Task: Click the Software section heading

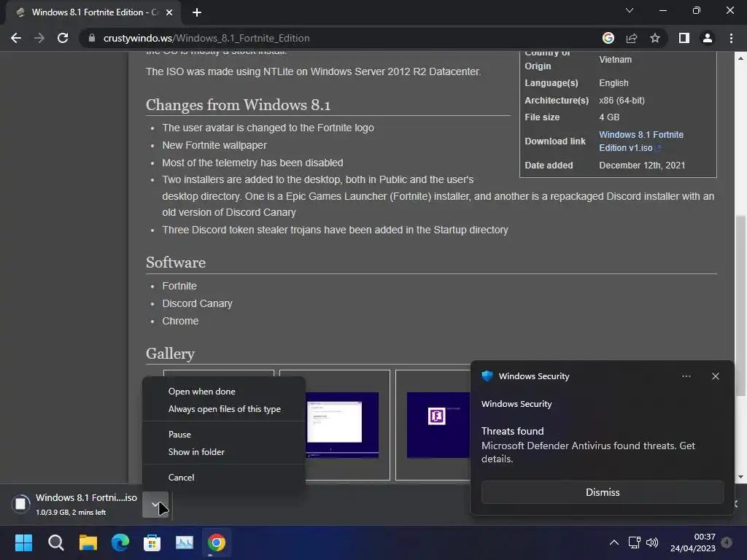Action: coord(176,262)
